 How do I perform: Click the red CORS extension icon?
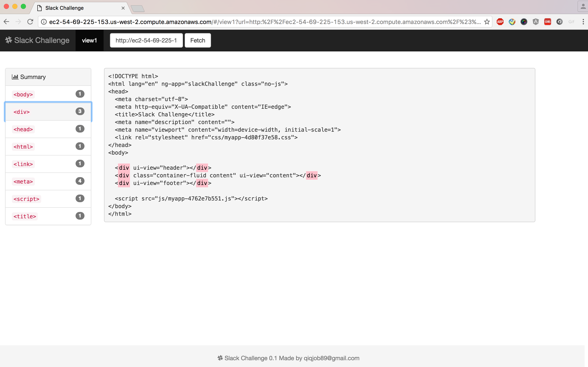pyautogui.click(x=547, y=22)
